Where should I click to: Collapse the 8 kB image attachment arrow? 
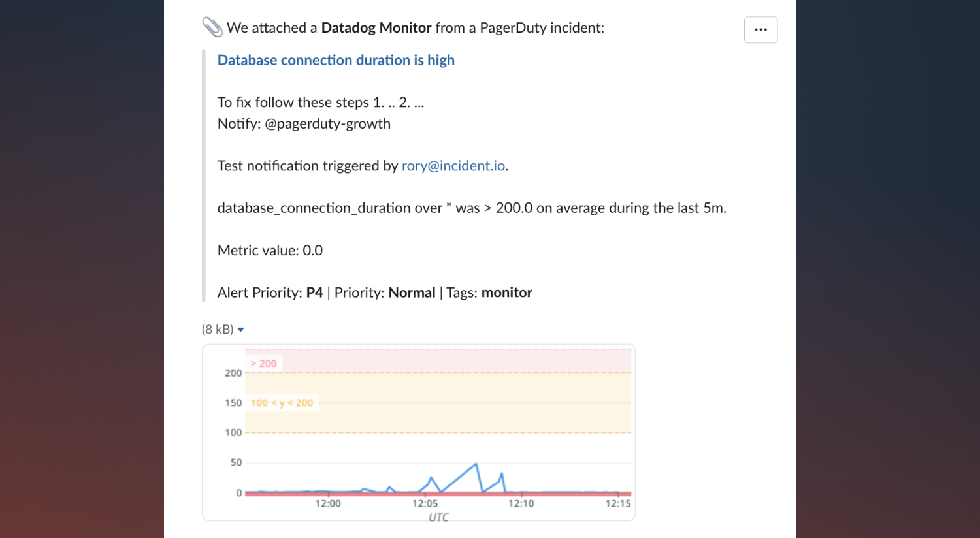click(x=240, y=330)
